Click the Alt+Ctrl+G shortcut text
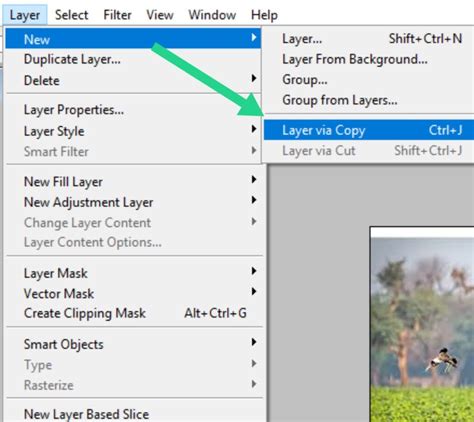The width and height of the screenshot is (474, 422). coord(215,313)
